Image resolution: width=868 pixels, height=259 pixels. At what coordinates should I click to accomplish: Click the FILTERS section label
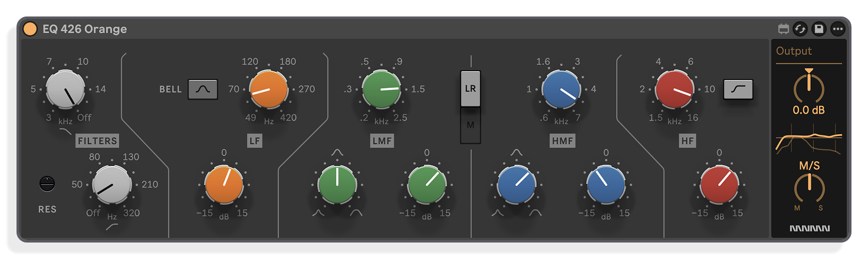click(x=97, y=141)
